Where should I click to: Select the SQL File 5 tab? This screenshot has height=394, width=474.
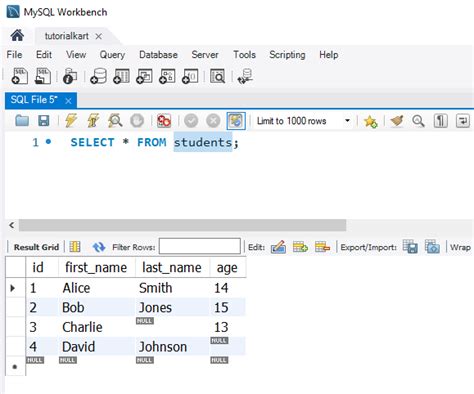point(34,99)
